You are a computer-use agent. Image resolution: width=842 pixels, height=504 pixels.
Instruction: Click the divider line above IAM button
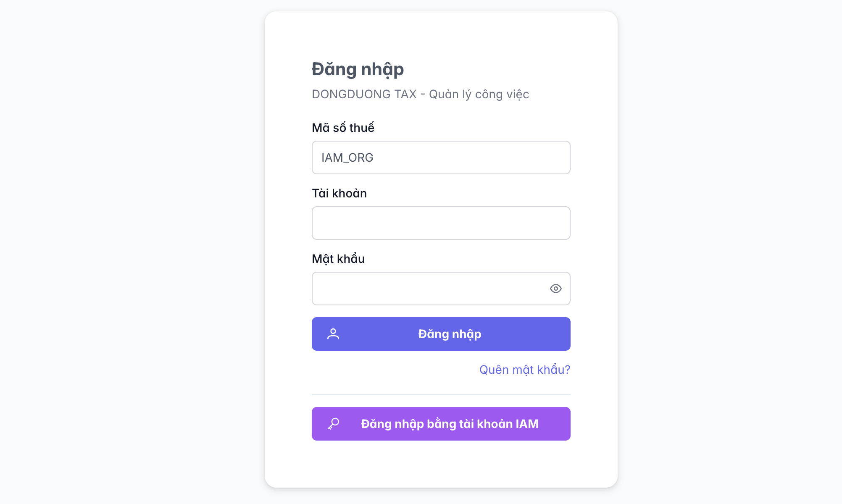441,395
